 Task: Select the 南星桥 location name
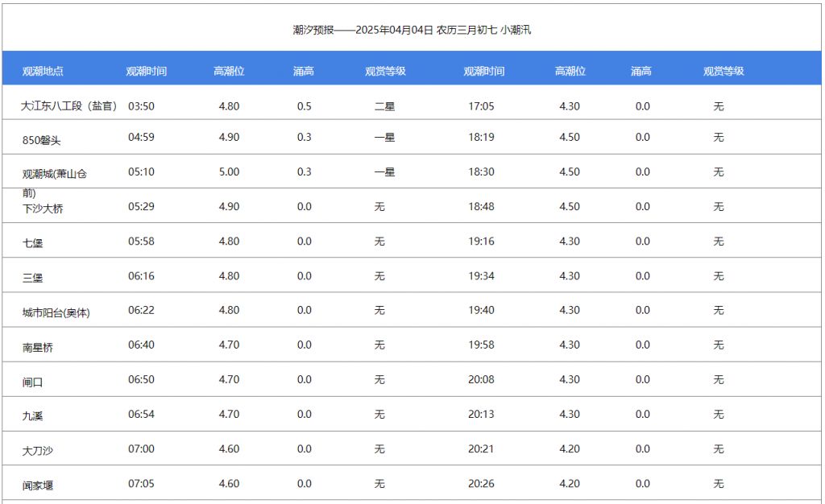(x=38, y=348)
